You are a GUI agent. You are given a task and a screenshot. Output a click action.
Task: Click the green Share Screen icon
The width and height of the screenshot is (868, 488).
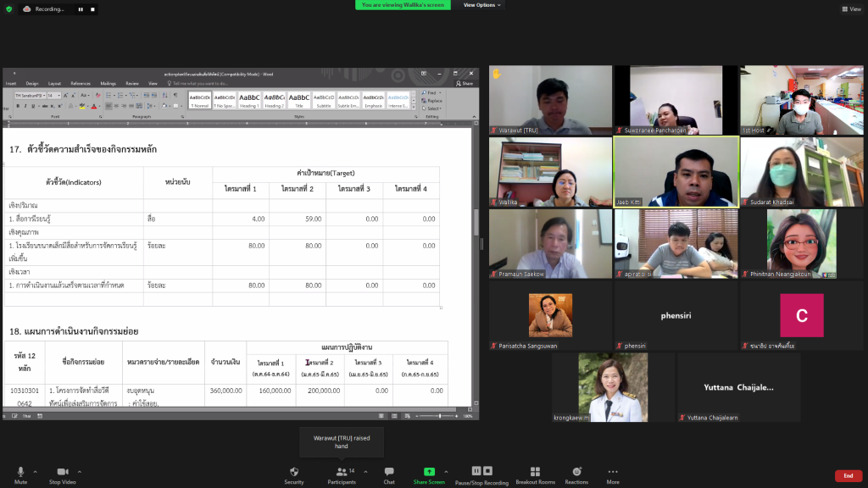[429, 471]
